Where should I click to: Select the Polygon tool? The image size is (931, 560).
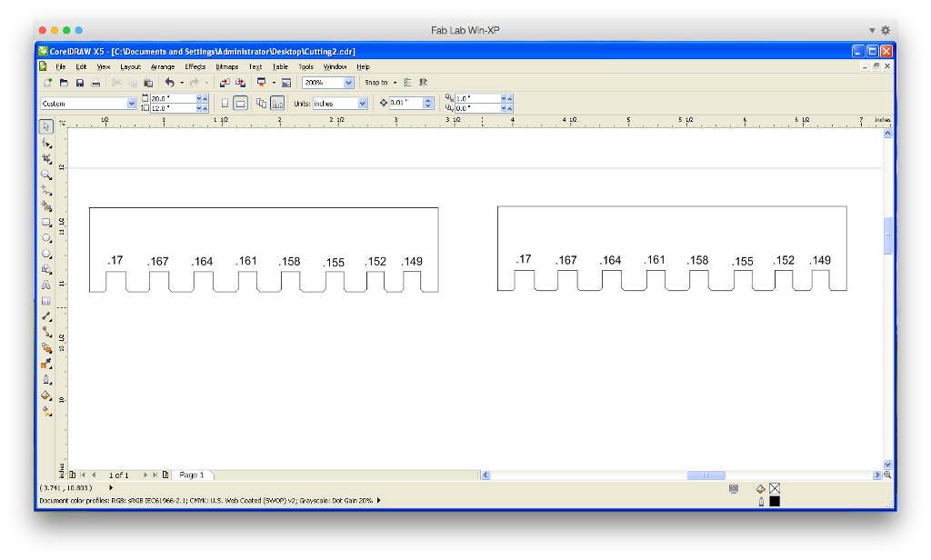click(46, 254)
